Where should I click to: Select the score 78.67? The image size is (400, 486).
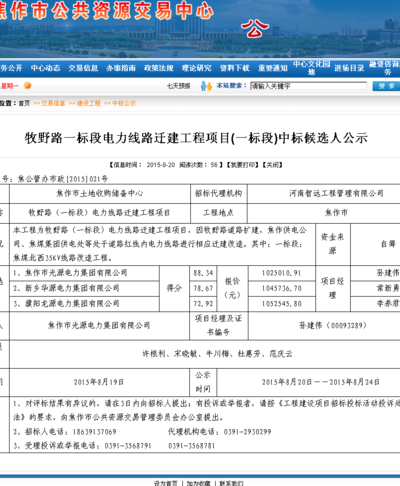(x=203, y=288)
